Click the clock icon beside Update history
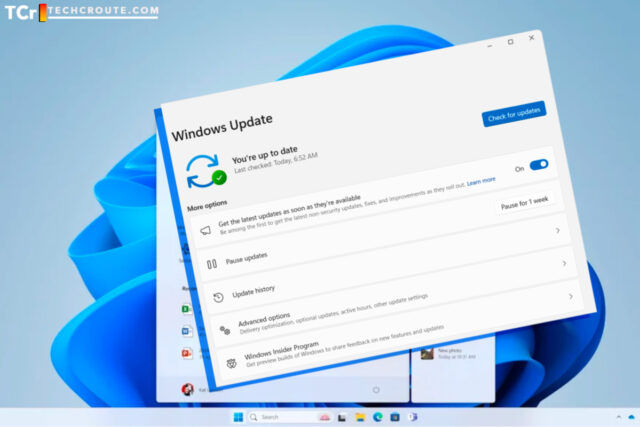 point(218,298)
